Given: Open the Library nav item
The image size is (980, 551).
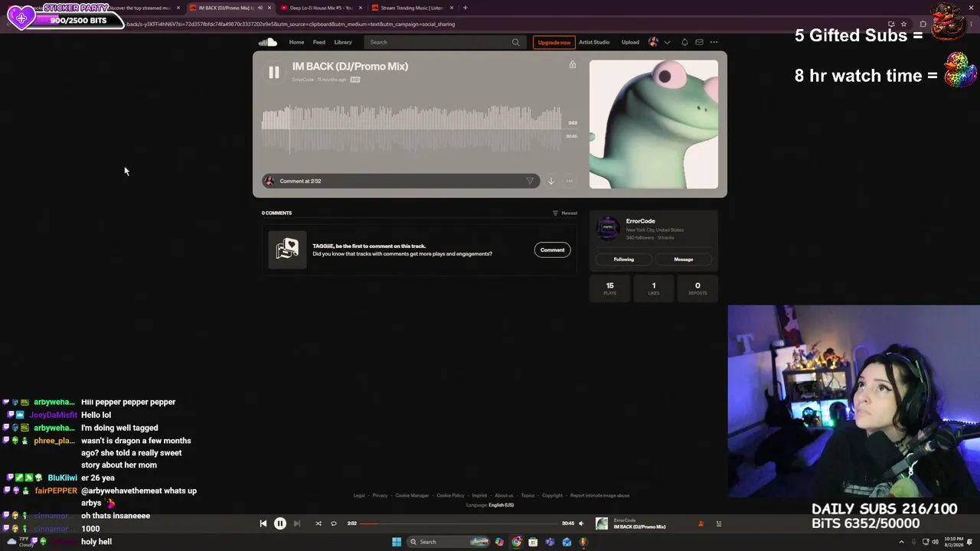Looking at the screenshot, I should tap(343, 42).
